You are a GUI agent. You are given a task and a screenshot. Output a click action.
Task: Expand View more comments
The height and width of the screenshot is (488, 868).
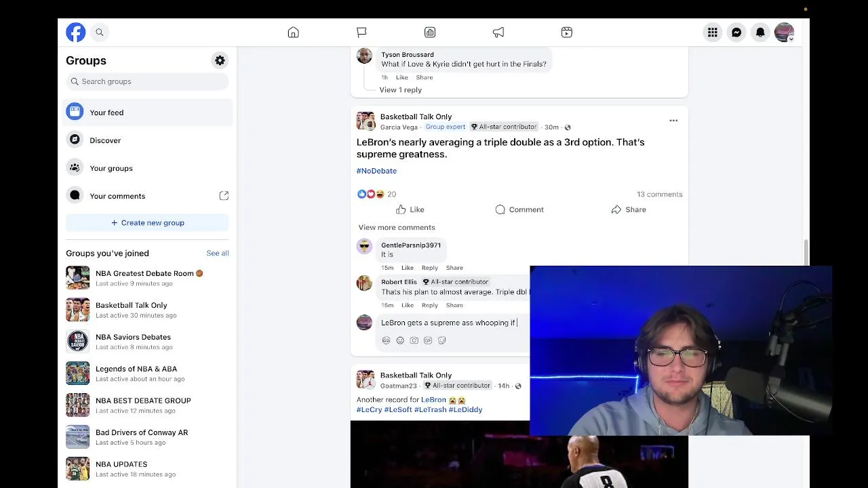pyautogui.click(x=397, y=227)
